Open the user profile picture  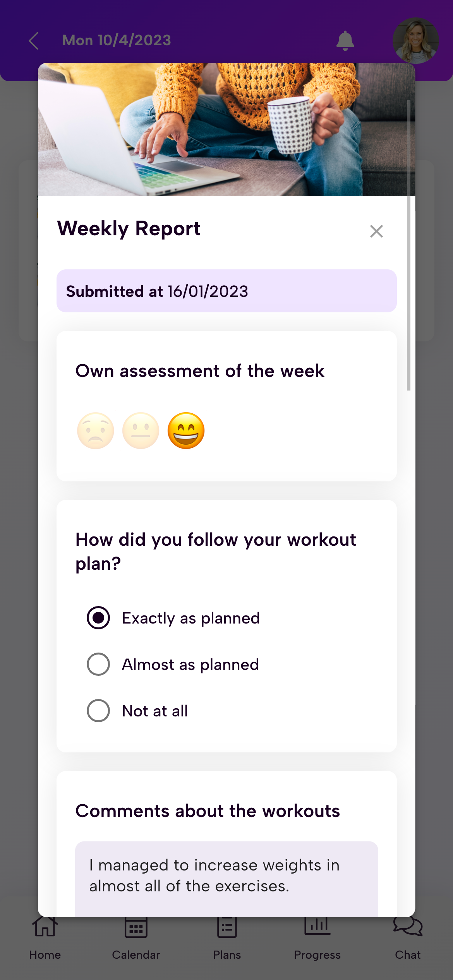tap(415, 40)
